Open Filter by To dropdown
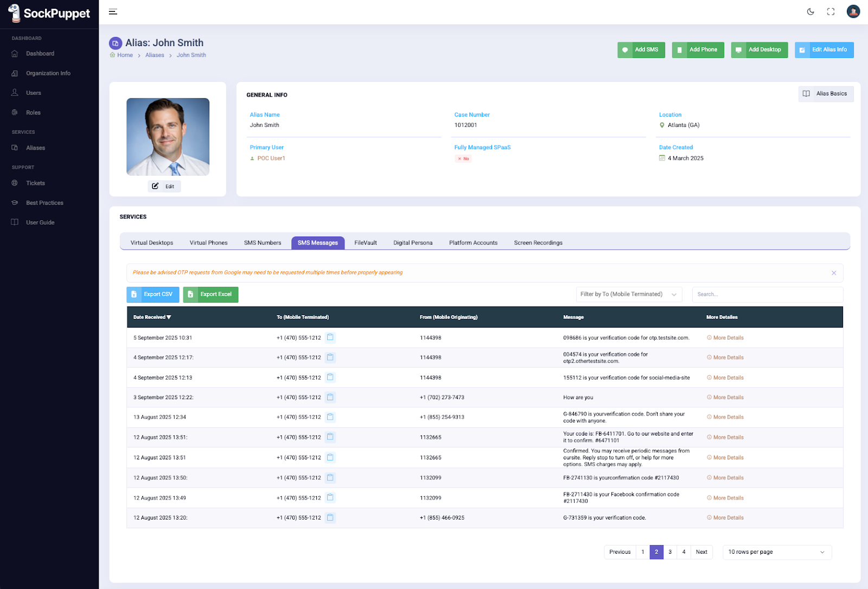 [x=628, y=294]
